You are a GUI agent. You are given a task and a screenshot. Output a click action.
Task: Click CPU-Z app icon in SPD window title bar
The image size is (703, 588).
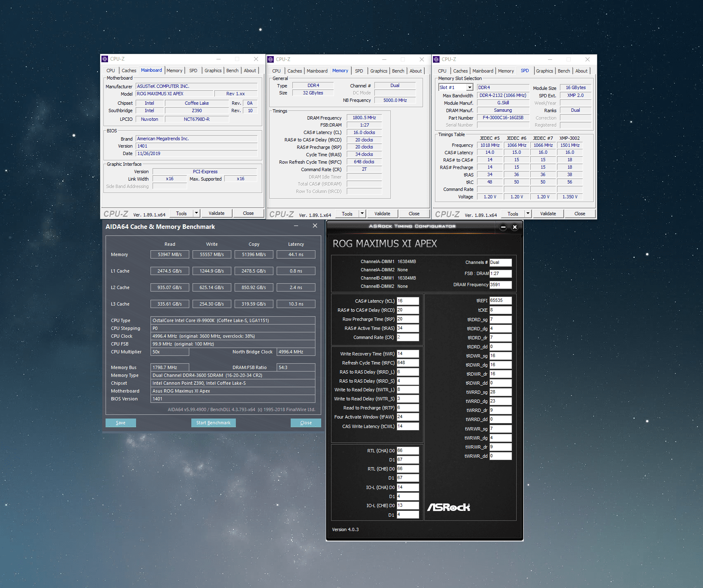[436, 59]
